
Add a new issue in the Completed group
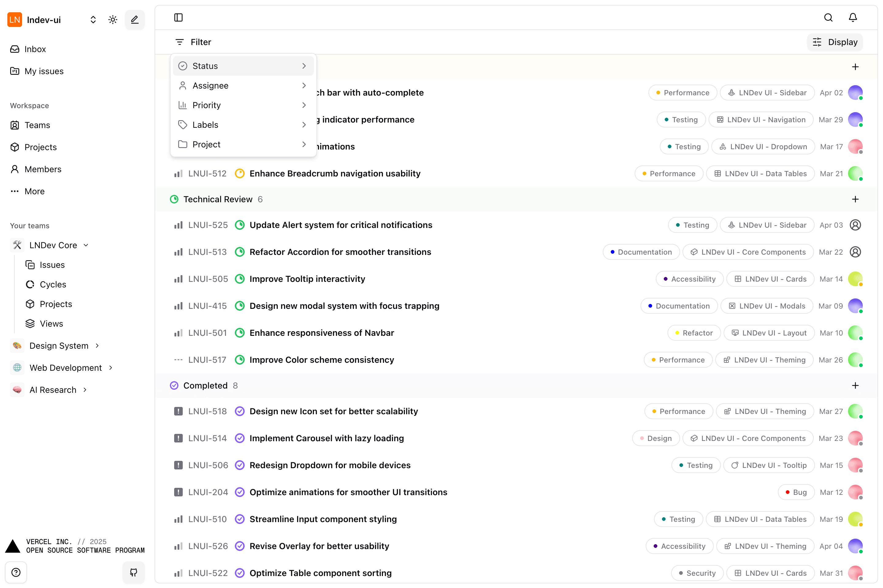[x=855, y=385]
